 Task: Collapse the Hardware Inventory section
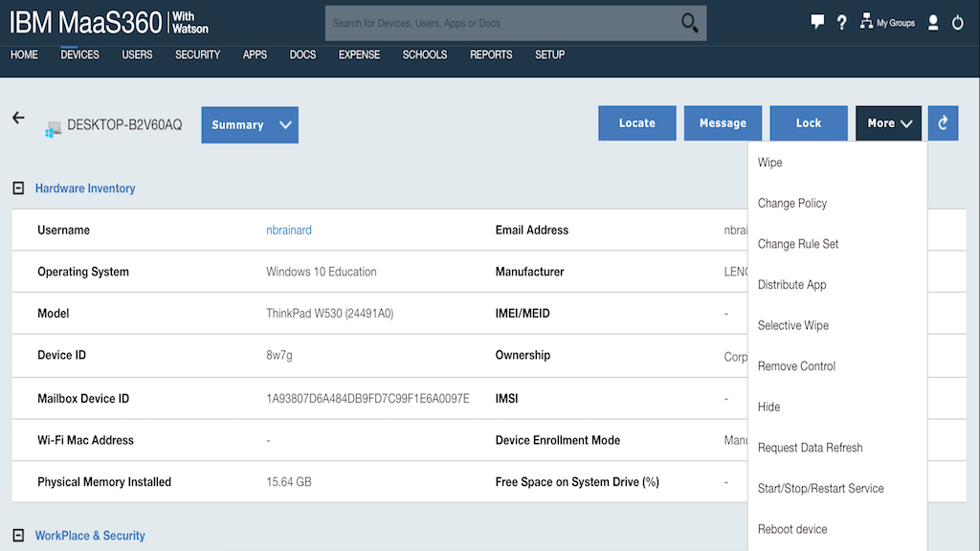(18, 188)
